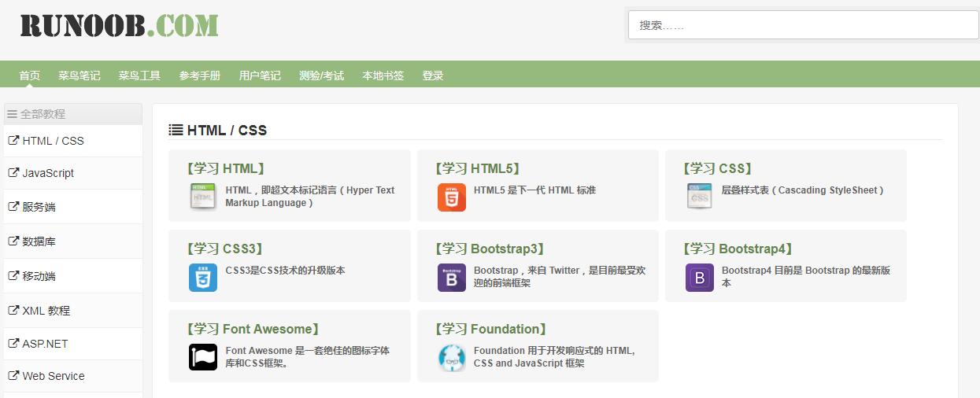
Task: Open the 【学习 HTML5】 title link
Action: 478,168
